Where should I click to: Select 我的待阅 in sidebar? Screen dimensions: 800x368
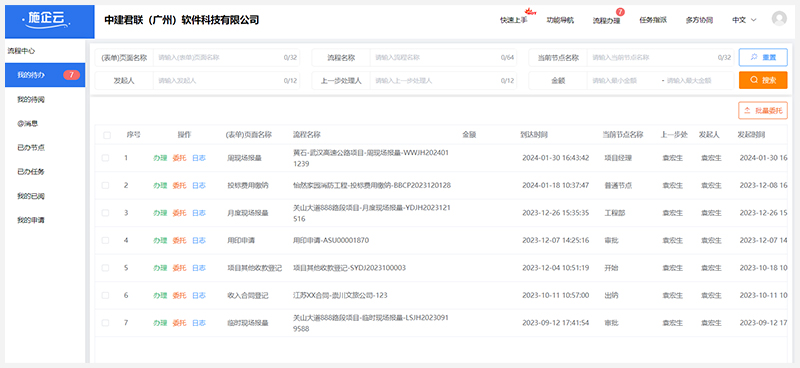(31, 100)
